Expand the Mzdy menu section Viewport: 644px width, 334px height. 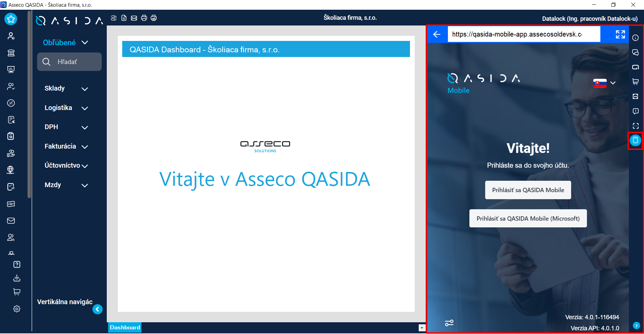click(x=66, y=185)
